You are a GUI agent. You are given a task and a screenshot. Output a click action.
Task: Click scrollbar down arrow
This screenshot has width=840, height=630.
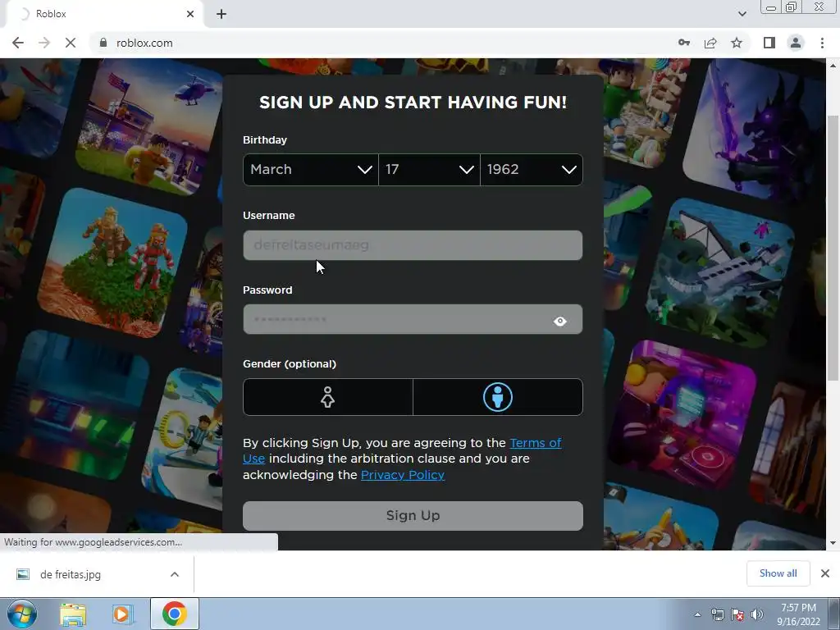tap(833, 543)
